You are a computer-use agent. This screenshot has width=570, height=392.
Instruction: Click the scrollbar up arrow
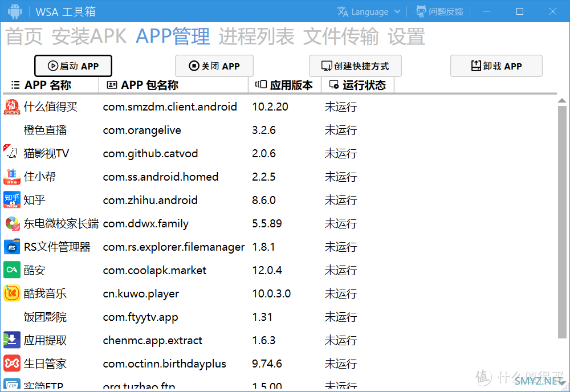[x=562, y=100]
